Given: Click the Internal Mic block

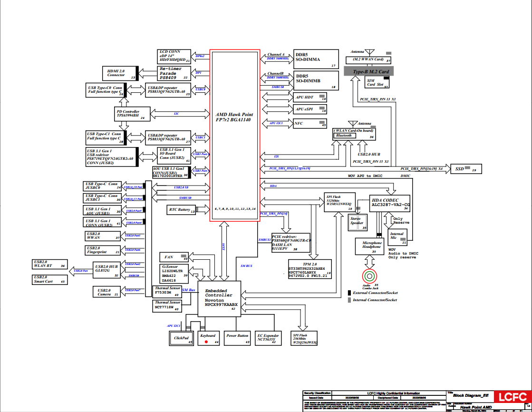Looking at the screenshot, I should (x=397, y=238).
